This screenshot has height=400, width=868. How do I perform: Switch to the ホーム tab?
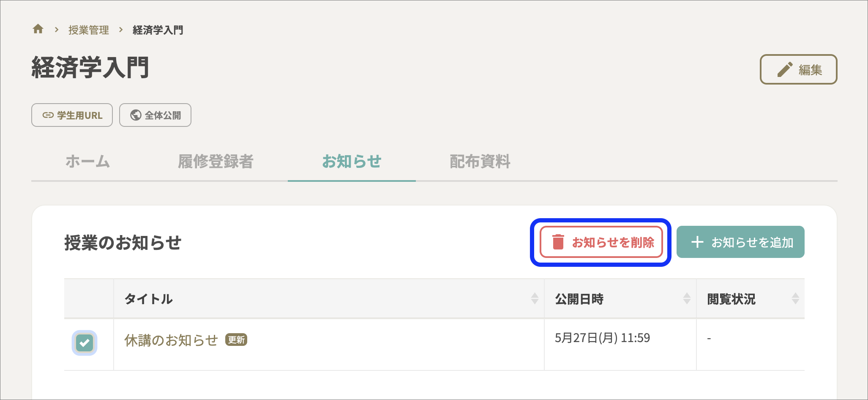coord(87,161)
